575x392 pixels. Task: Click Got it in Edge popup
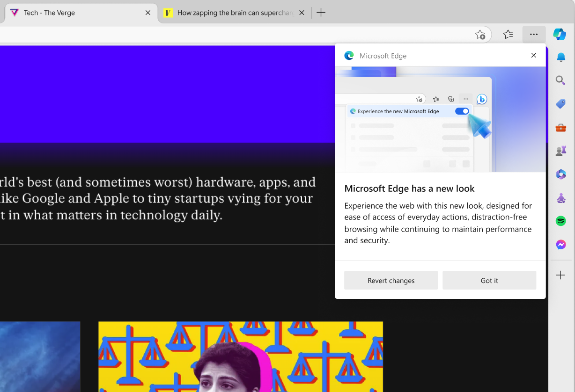pyautogui.click(x=489, y=281)
